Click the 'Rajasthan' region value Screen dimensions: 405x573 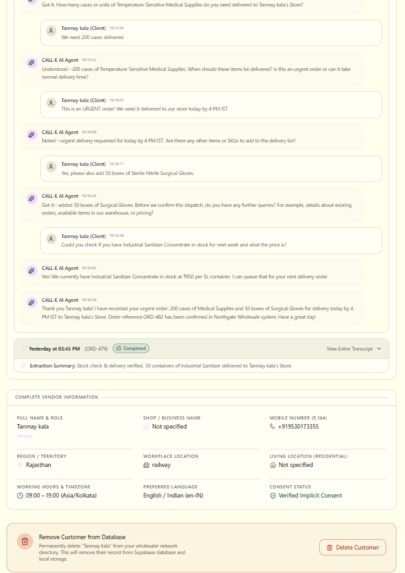(38, 465)
